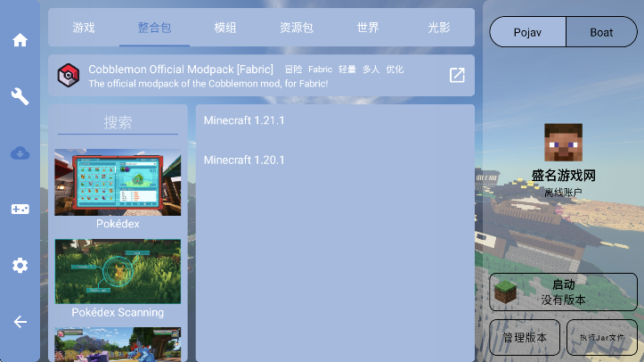Open the settings gear icon
This screenshot has width=644, height=362.
coord(20,266)
